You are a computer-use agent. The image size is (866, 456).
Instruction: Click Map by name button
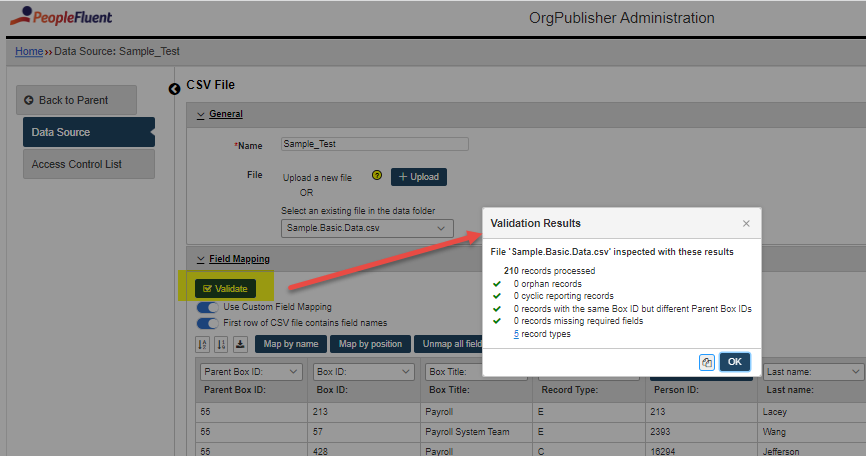pyautogui.click(x=291, y=344)
